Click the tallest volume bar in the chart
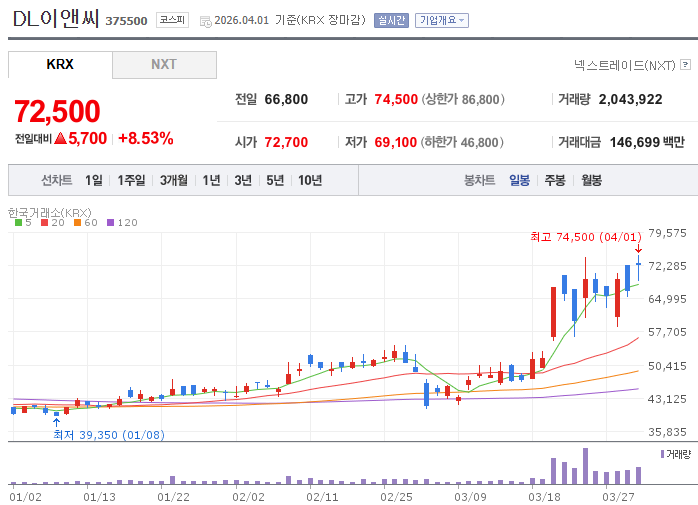Viewport: 698px width, 505px height. click(585, 466)
